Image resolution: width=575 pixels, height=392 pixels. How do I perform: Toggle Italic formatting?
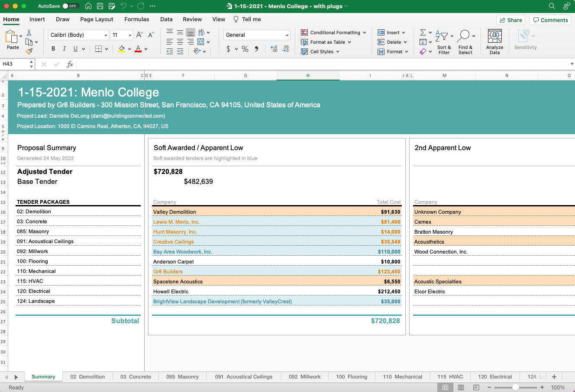pos(65,49)
